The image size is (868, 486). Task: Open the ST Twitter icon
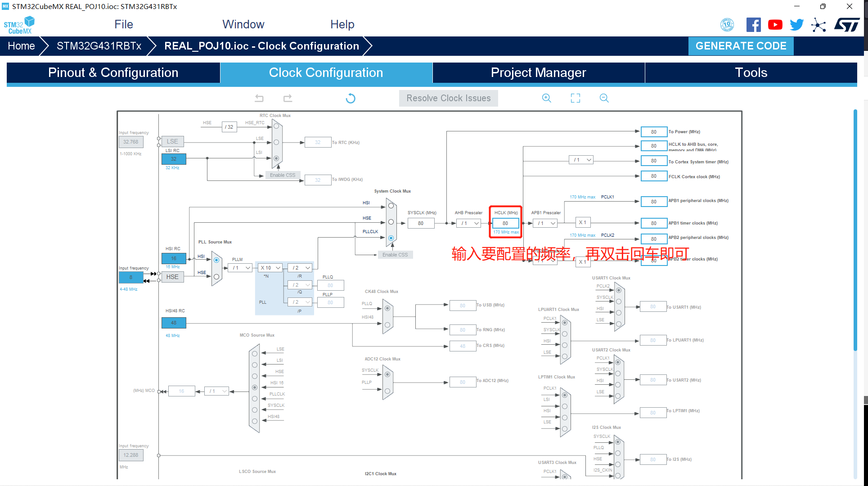(797, 25)
